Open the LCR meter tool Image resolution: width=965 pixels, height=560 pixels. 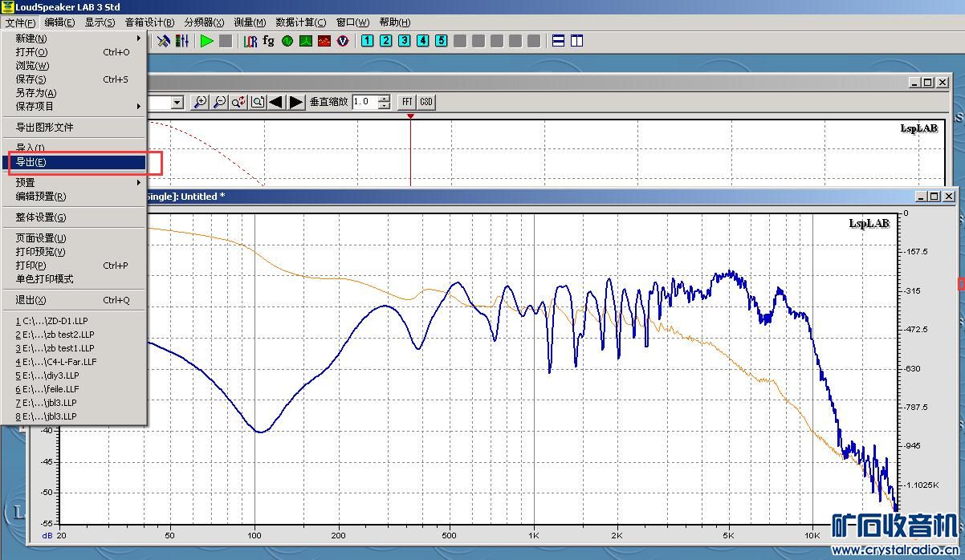(250, 40)
